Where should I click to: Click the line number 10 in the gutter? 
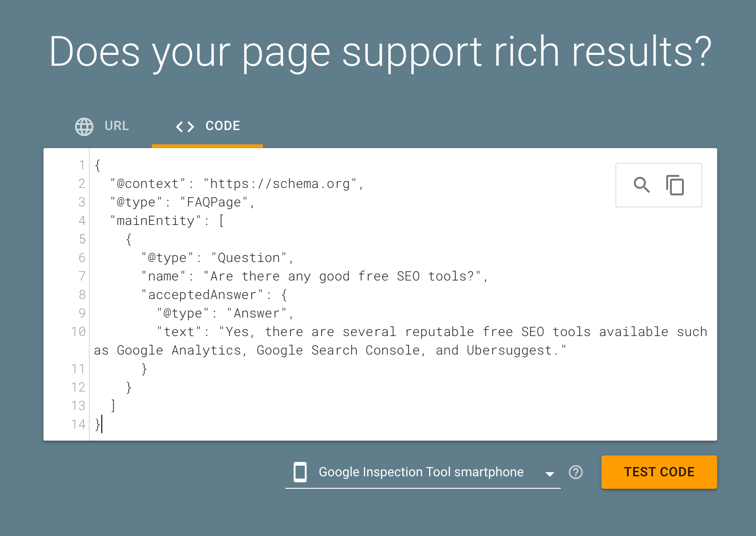(78, 332)
